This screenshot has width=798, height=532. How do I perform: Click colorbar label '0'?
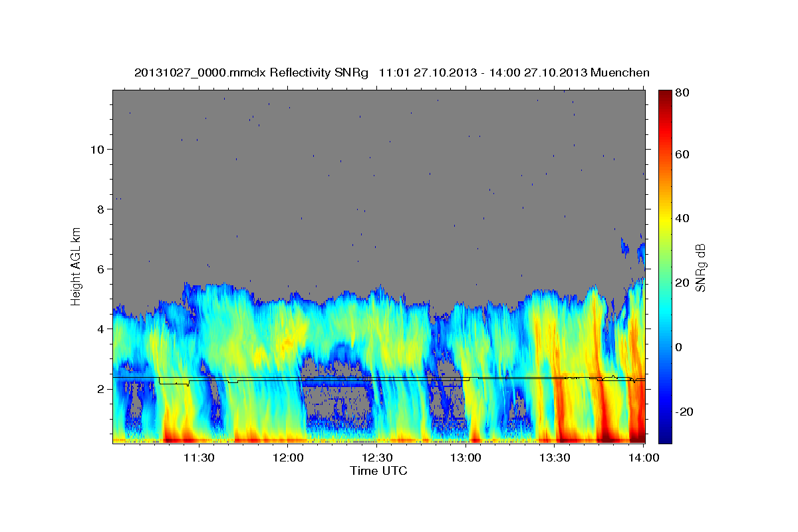(x=680, y=347)
